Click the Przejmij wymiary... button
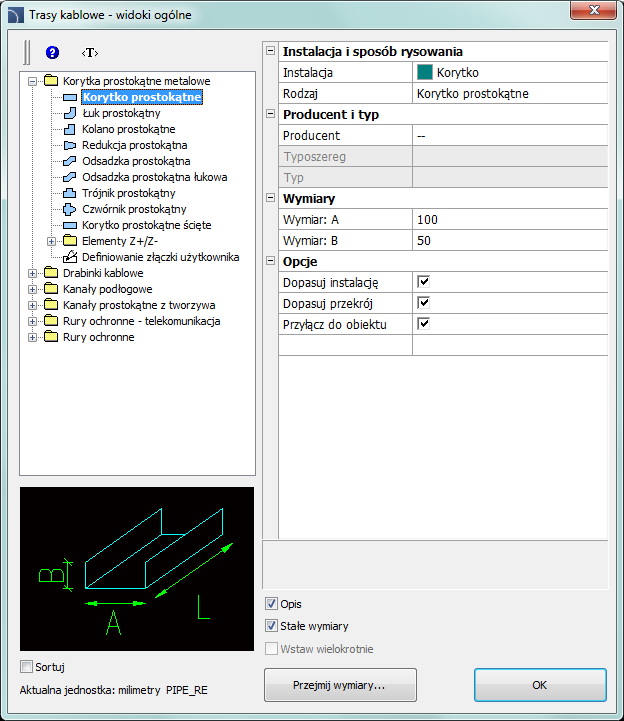Viewport: 624px width, 721px height. click(340, 685)
